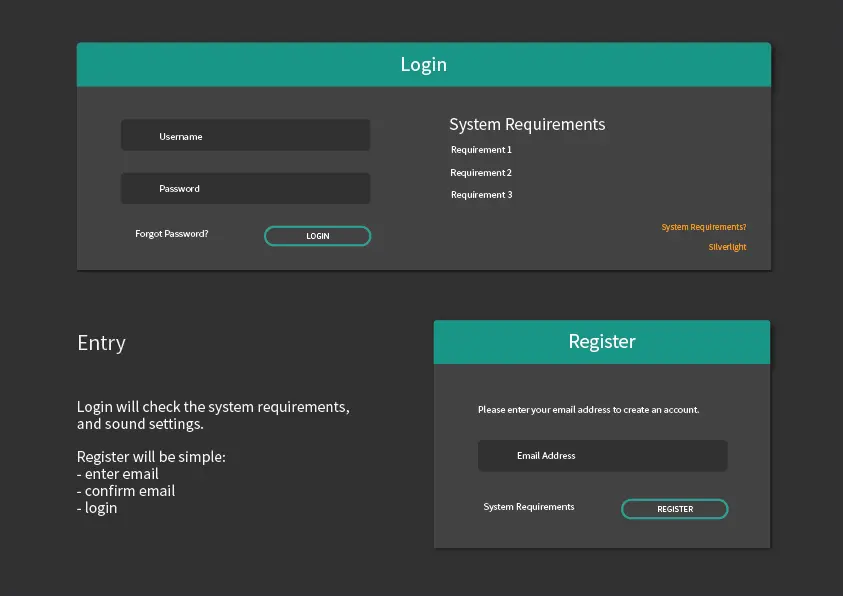Follow the Silverlight link
Screen dimensions: 843x596
click(727, 247)
